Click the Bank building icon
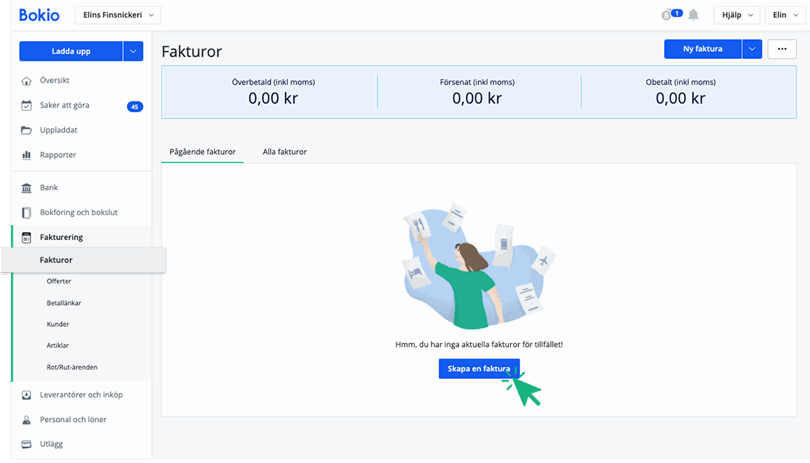Image resolution: width=810 pixels, height=463 pixels. 27,188
